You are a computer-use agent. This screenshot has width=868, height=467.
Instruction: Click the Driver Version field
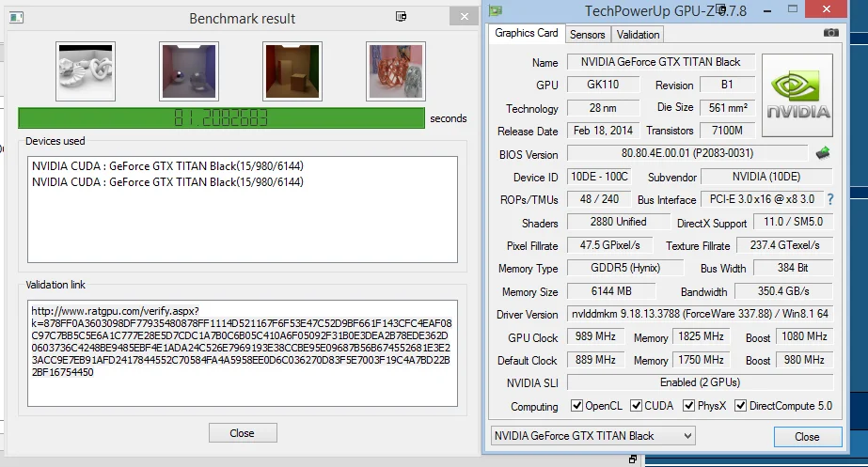pyautogui.click(x=700, y=314)
